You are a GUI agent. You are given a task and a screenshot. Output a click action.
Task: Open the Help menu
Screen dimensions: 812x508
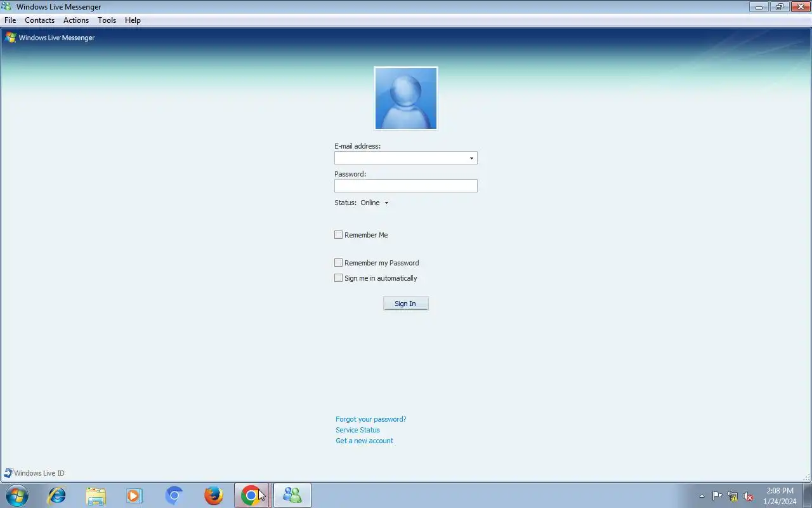pos(133,20)
